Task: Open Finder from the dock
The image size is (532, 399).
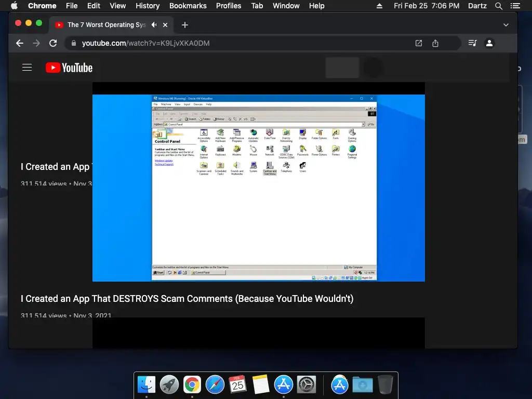Action: [x=146, y=385]
